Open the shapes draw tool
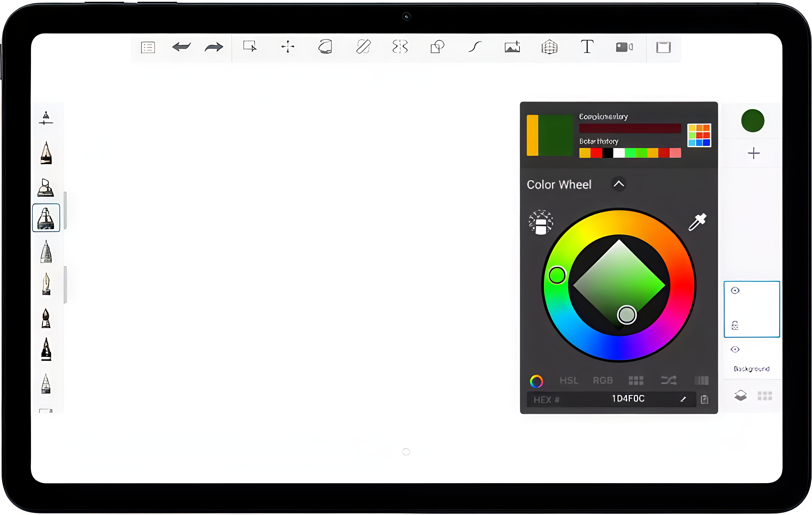The width and height of the screenshot is (812, 515). [437, 47]
